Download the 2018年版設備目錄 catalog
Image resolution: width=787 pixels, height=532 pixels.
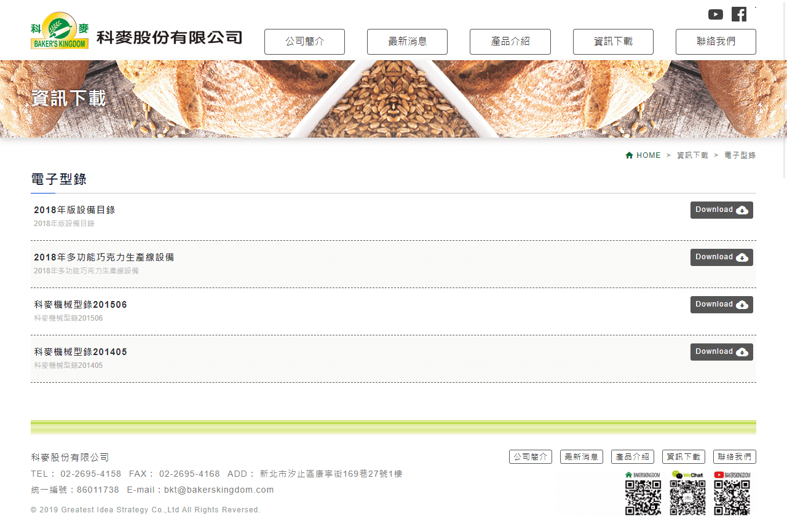(x=722, y=210)
